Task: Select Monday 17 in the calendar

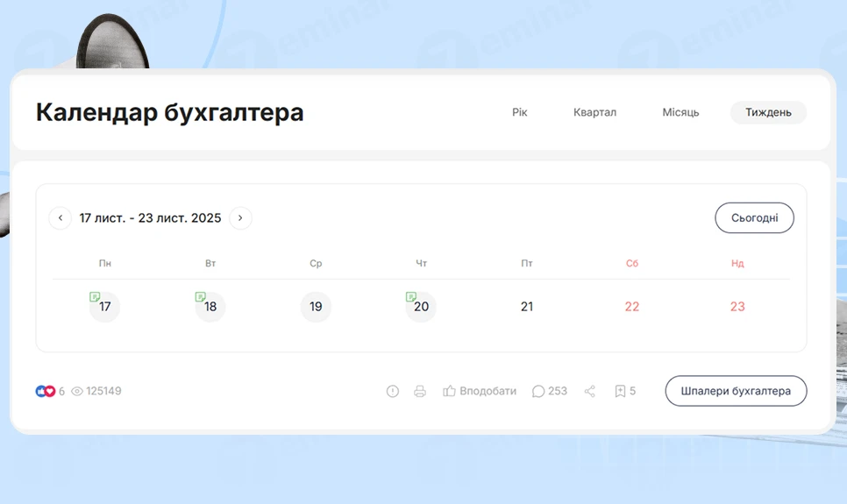Action: click(105, 307)
